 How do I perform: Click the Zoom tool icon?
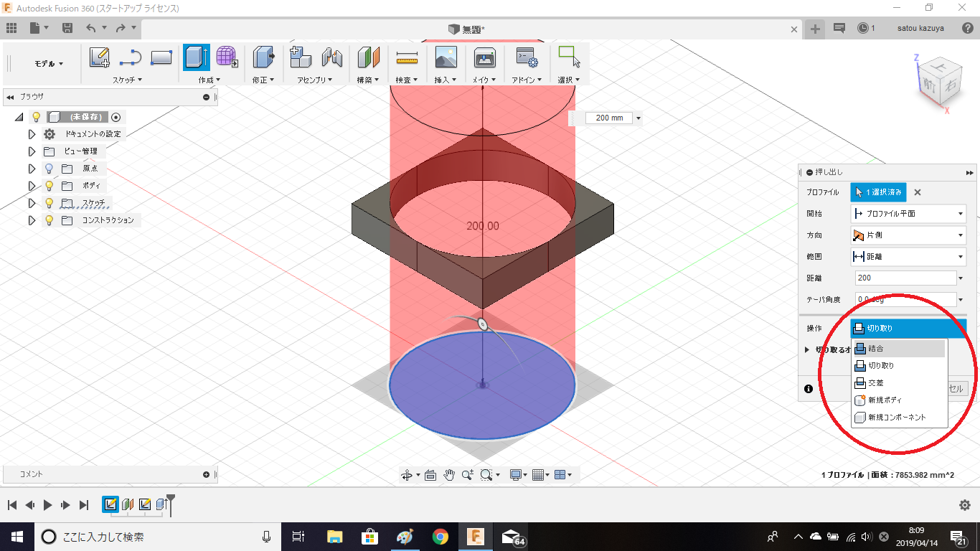click(x=468, y=475)
